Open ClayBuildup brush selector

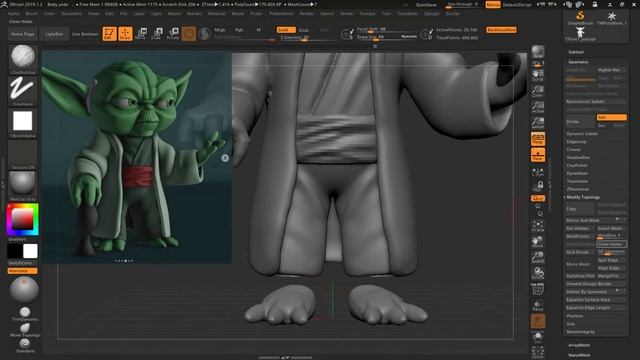23,59
